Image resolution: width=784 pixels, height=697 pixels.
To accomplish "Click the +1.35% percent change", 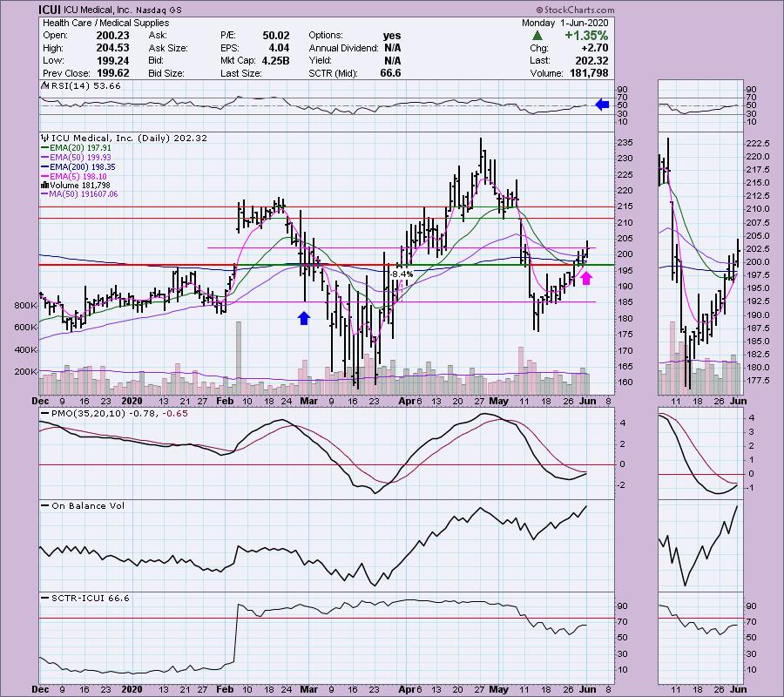I will click(x=586, y=36).
